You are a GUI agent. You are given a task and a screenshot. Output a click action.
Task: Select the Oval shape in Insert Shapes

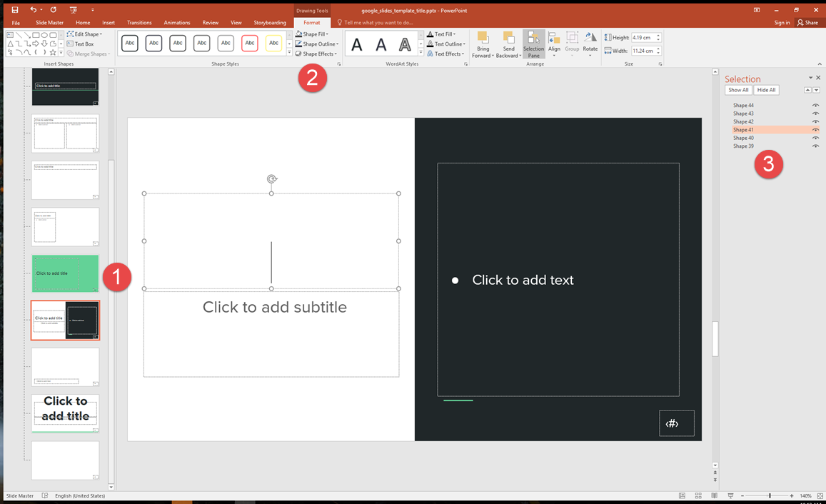click(x=45, y=35)
